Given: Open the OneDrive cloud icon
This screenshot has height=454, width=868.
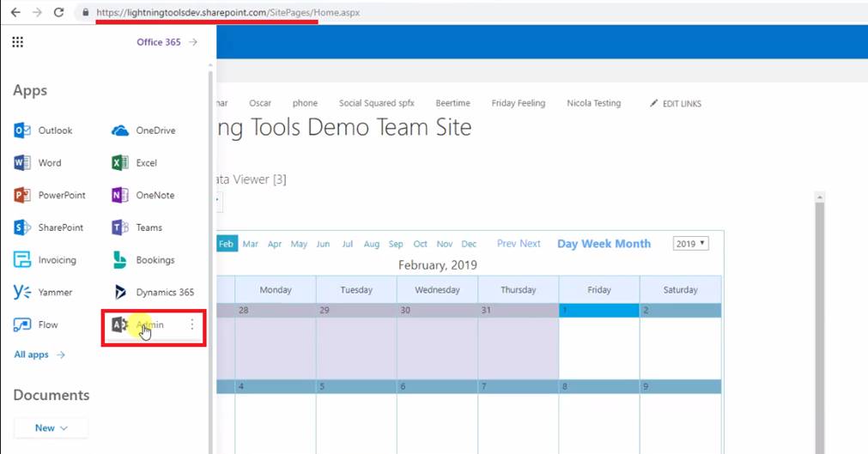Looking at the screenshot, I should 119,130.
